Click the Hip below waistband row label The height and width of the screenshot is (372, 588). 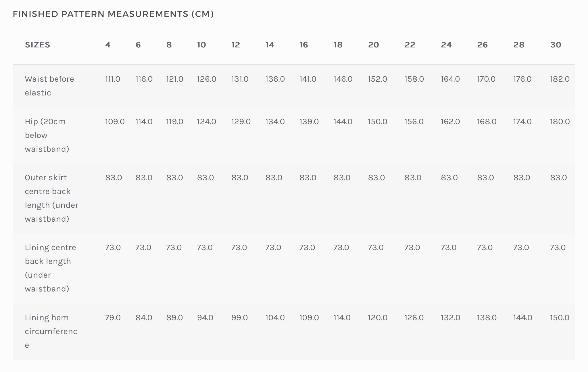click(47, 135)
